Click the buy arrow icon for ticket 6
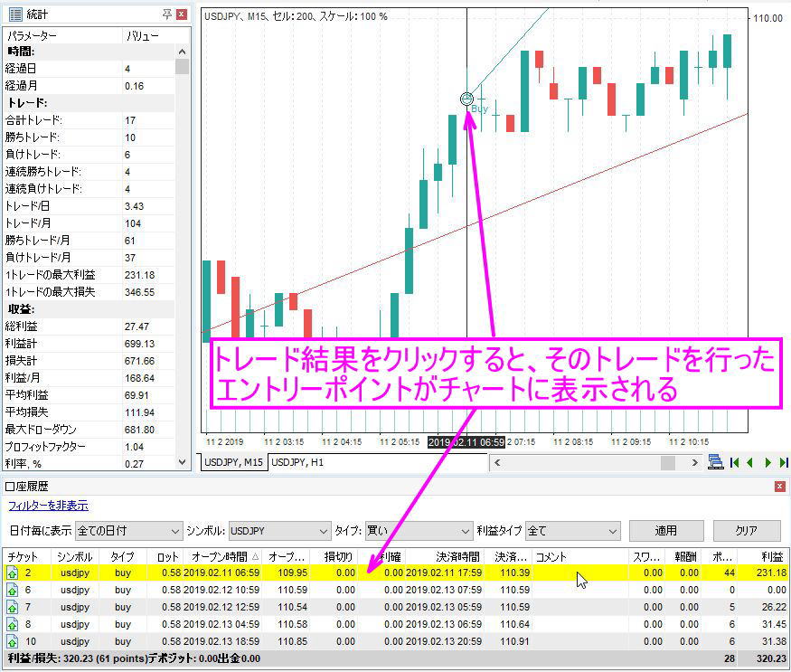This screenshot has height=672, width=791. pyautogui.click(x=13, y=590)
